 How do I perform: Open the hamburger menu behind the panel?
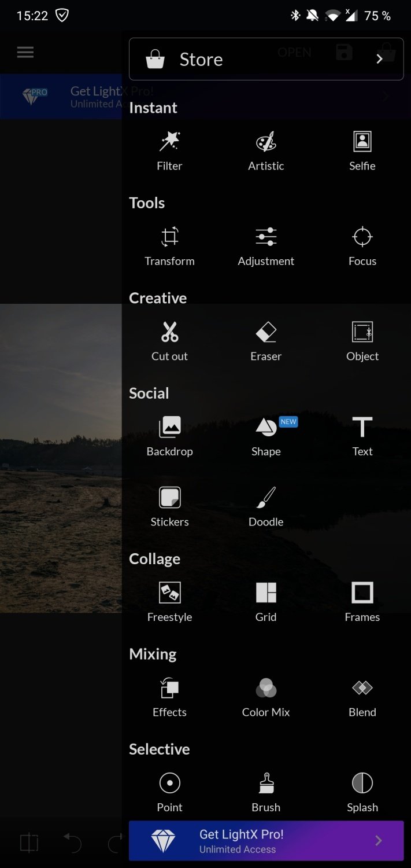[x=25, y=52]
